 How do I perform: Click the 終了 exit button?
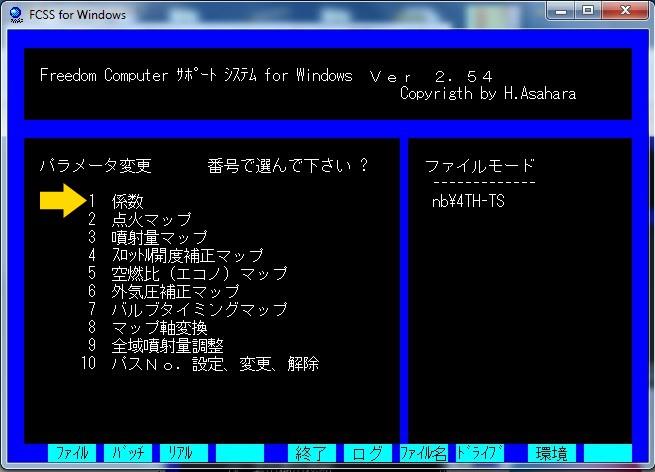[x=312, y=453]
